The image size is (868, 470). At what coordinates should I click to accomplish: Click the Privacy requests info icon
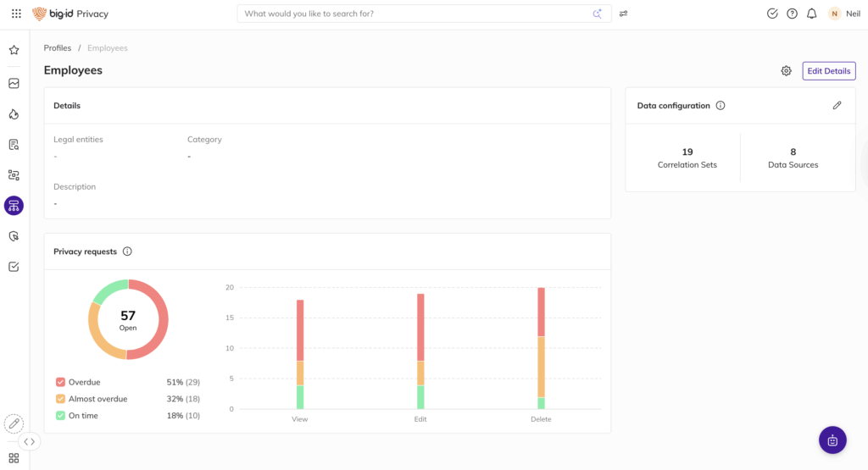127,252
